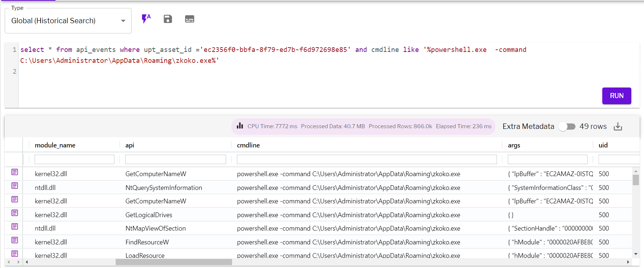The height and width of the screenshot is (268, 644).
Task: Open the saved queries panel icon
Action: [189, 19]
